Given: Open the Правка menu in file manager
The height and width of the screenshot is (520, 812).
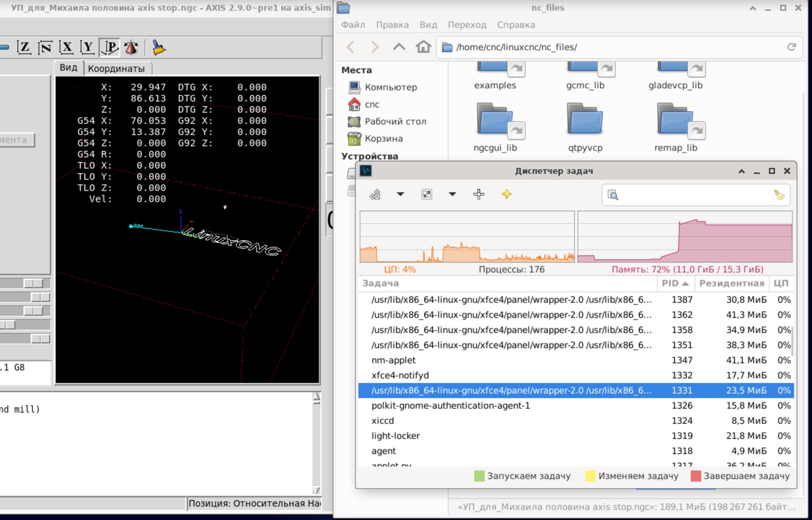Looking at the screenshot, I should click(x=392, y=25).
